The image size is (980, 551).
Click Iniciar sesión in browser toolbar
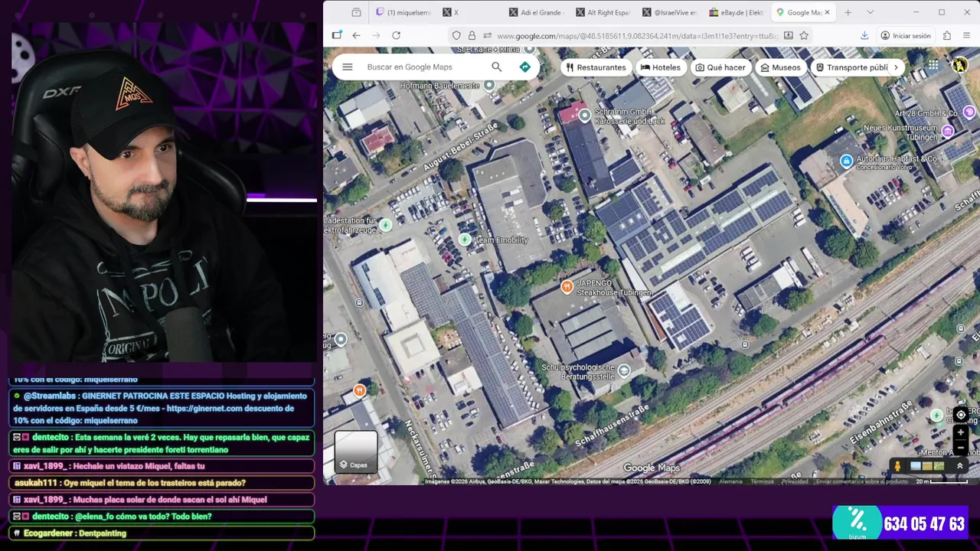coord(906,35)
